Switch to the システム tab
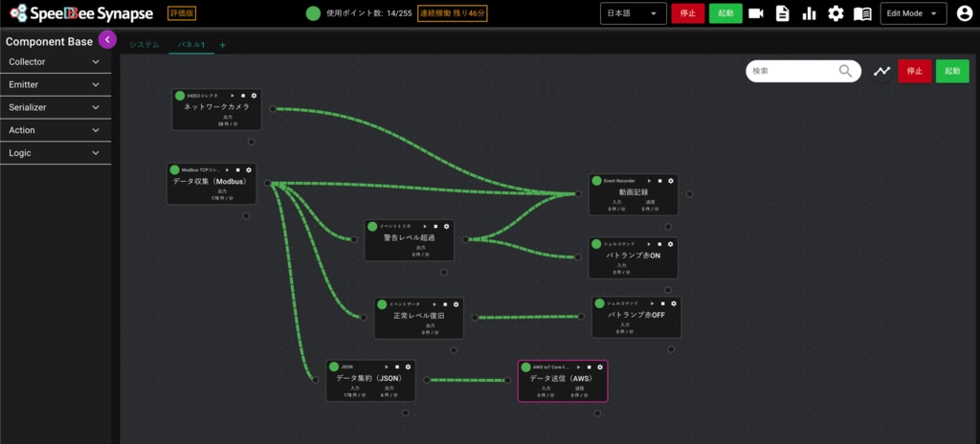980x444 pixels. [x=145, y=45]
